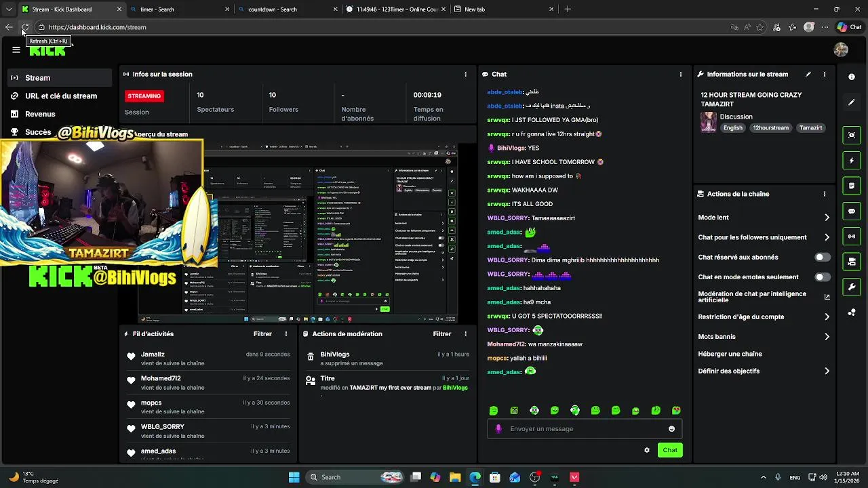
Task: Open Actions de modération options menu
Action: click(465, 334)
